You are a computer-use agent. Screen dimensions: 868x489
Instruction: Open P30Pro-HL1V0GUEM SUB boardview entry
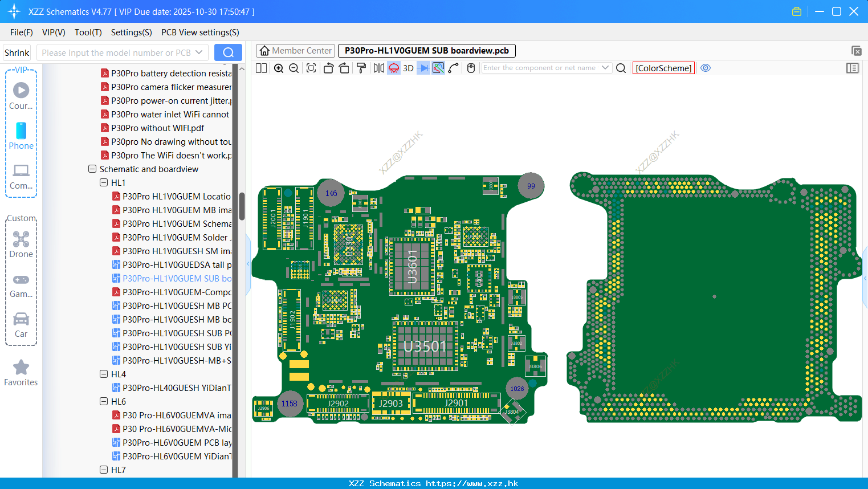(x=172, y=279)
